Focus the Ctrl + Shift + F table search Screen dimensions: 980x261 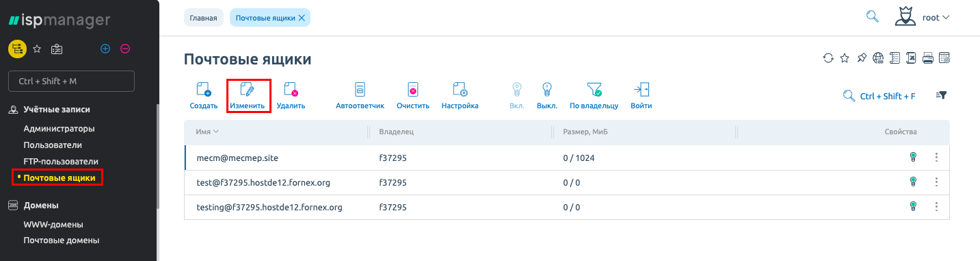(879, 96)
